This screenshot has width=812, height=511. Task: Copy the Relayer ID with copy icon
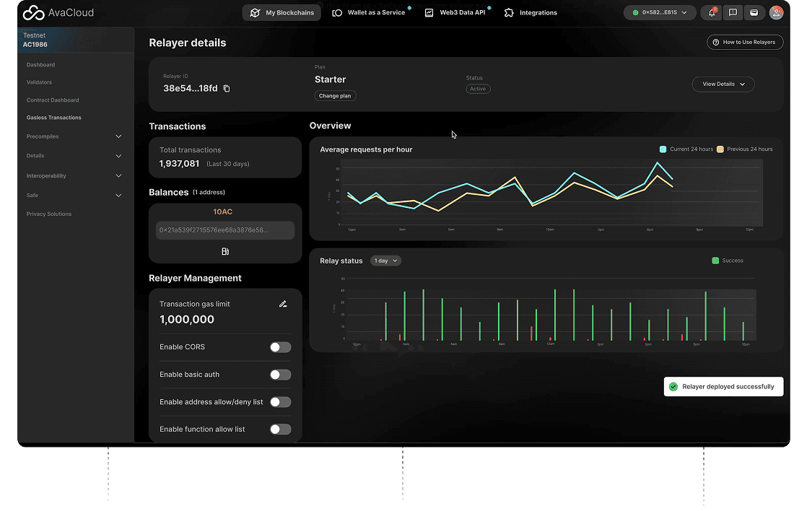(227, 89)
